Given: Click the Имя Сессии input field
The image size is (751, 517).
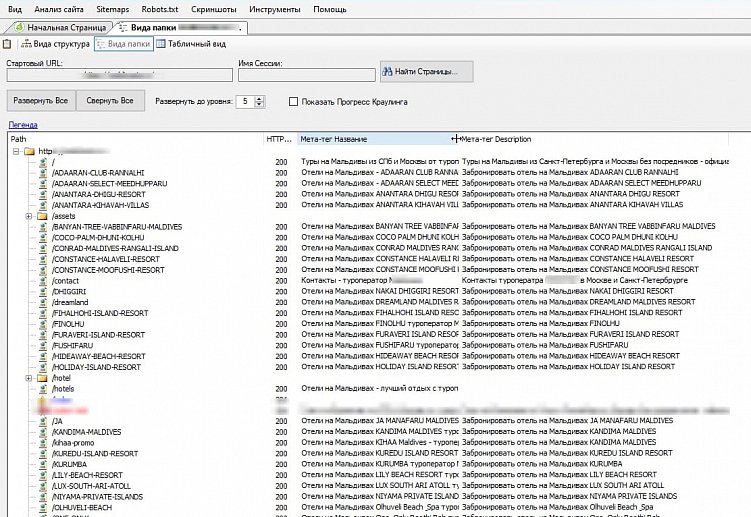Looking at the screenshot, I should pos(306,74).
